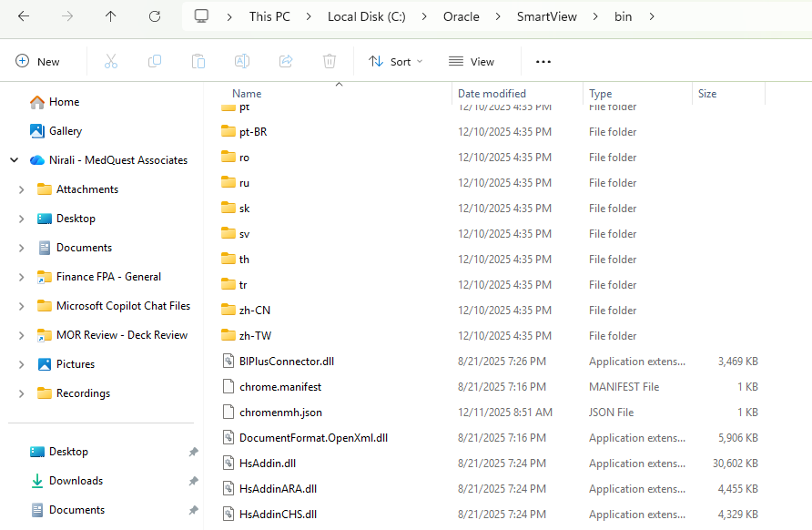This screenshot has height=530, width=812.
Task: Click pin icon next to pinned Documents
Action: tap(193, 510)
